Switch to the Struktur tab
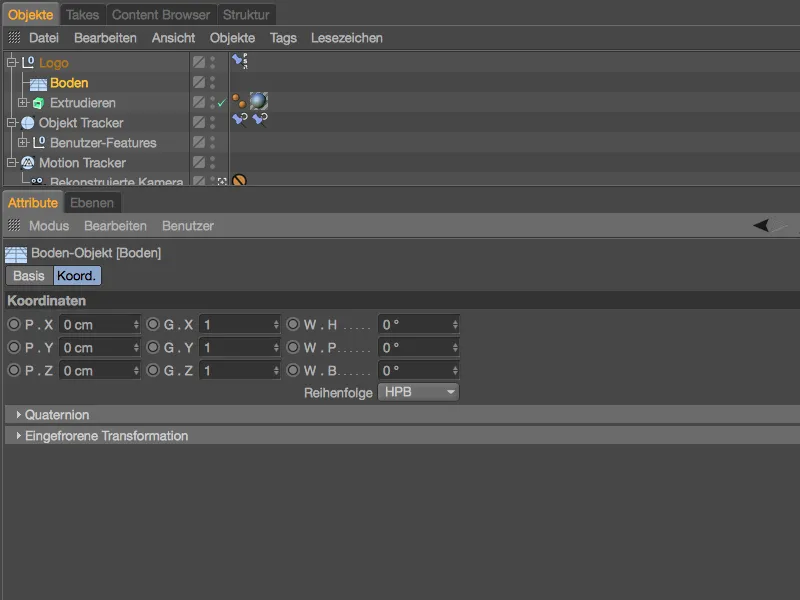 click(x=246, y=15)
